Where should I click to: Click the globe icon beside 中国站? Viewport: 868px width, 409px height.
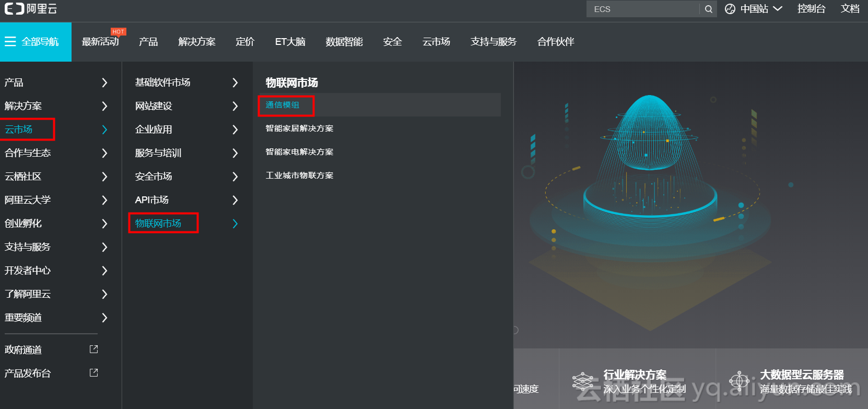[730, 9]
